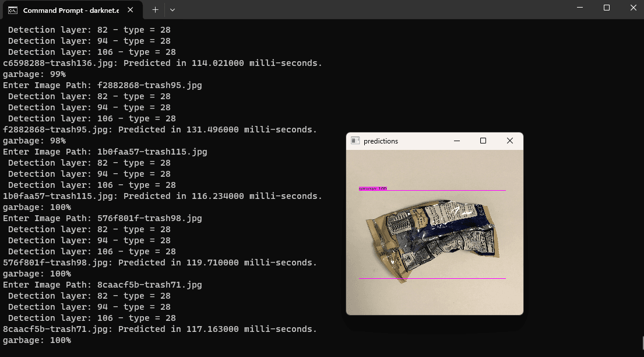Click the 'garbage: 99%' output line

[34, 75]
